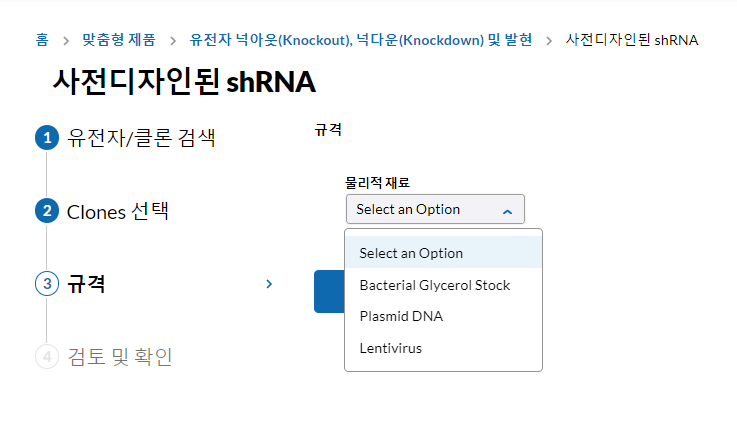The width and height of the screenshot is (737, 434).
Task: Open 맞춤형 제품 breadcrumb link
Action: [x=119, y=40]
